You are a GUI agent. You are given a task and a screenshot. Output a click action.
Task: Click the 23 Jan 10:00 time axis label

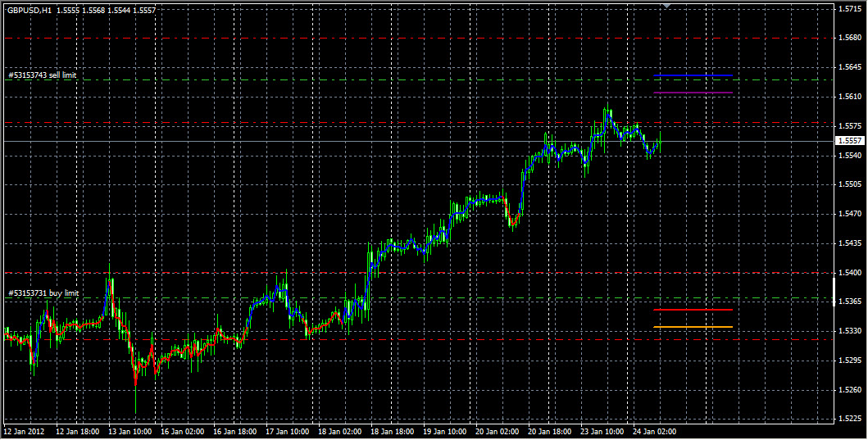coord(602,431)
